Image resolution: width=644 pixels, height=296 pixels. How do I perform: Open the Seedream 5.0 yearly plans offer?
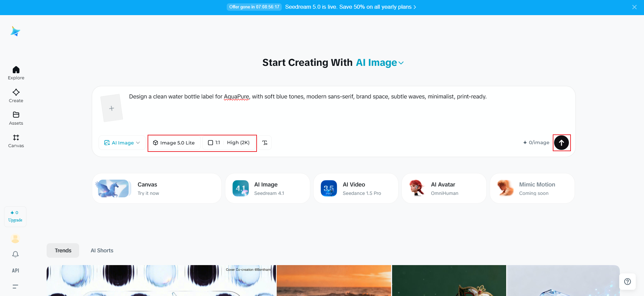point(351,7)
